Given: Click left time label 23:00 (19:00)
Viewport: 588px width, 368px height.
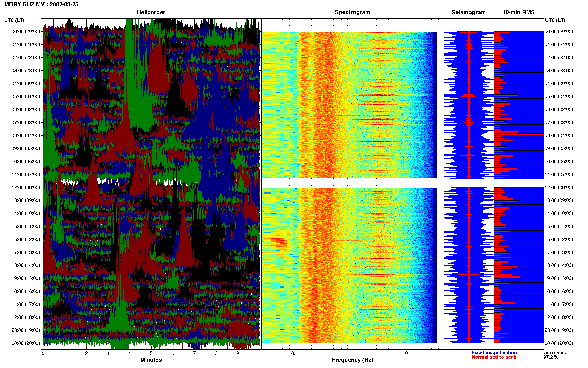Looking at the screenshot, I should point(26,330).
